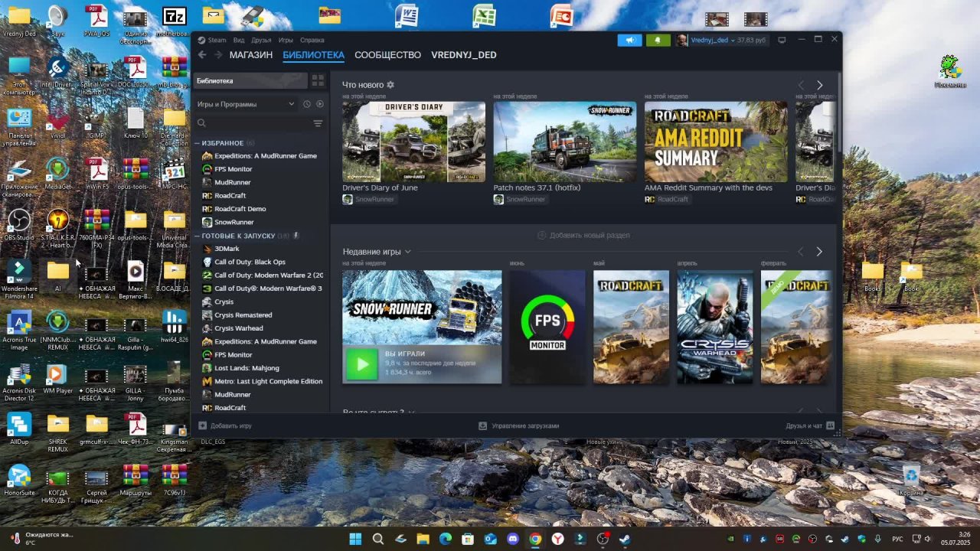This screenshot has width=980, height=551.
Task: Click SnowRunner tag under Patch notes
Action: (x=520, y=199)
